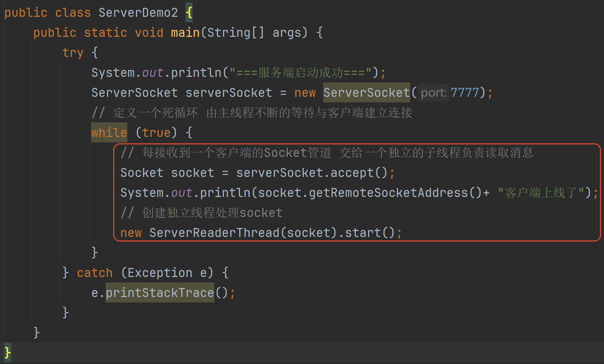The height and width of the screenshot is (364, 604).
Task: Click the Exception type in catch clause
Action: [160, 273]
